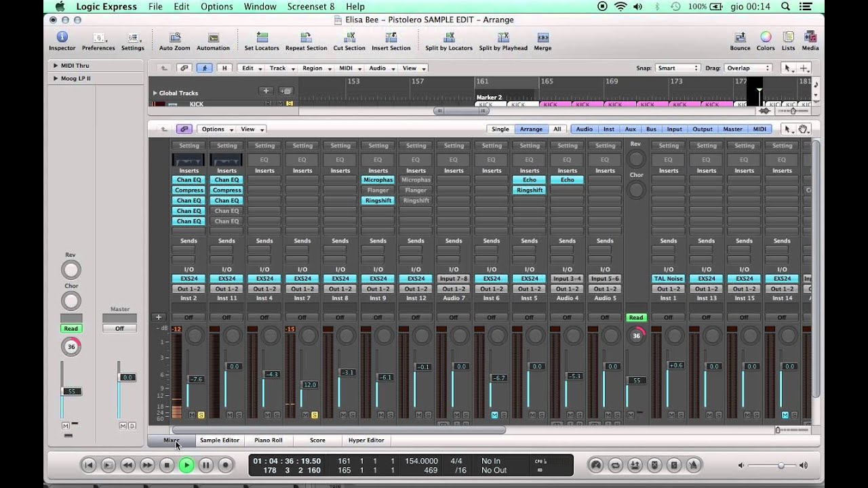Toggle Solo on the Inst 7 channel
The width and height of the screenshot is (868, 488).
315,415
